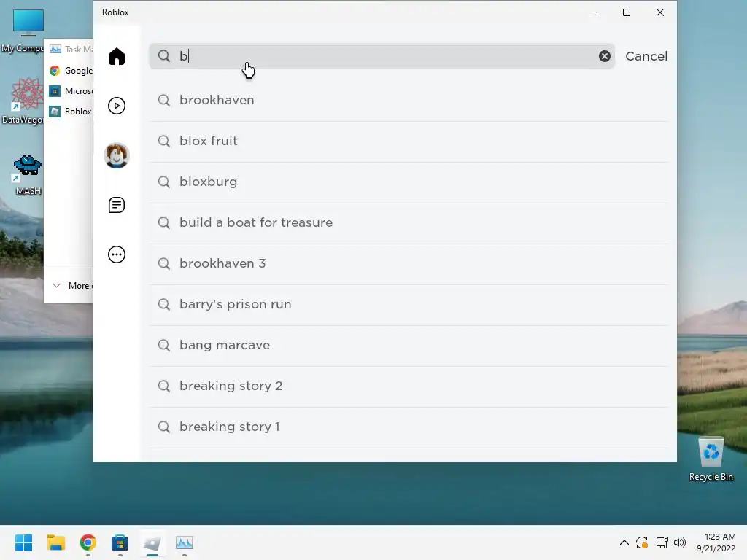
Task: Select Roblox row in Task Manager
Action: 69,112
